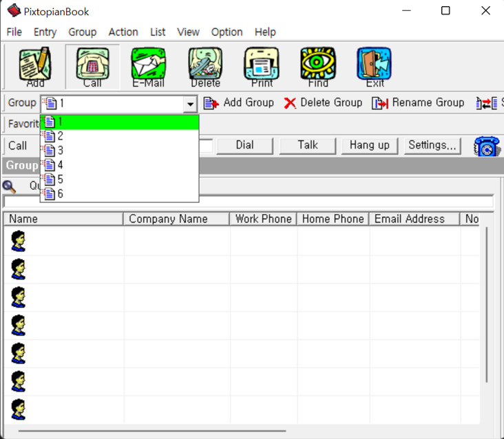Click the sort group icon after Rename Group
This screenshot has width=504, height=439.
pos(486,103)
